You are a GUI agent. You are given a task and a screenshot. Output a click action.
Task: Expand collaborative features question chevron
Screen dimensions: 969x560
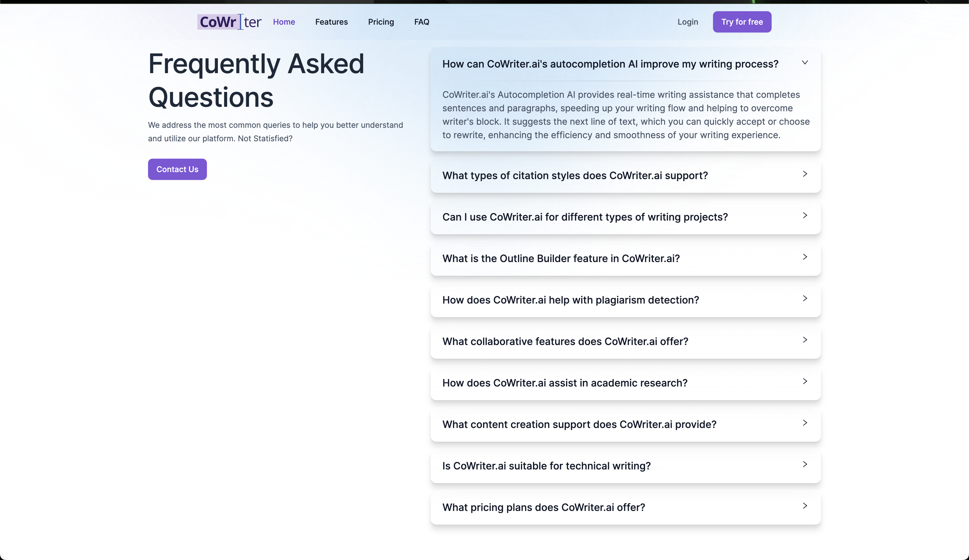click(804, 340)
